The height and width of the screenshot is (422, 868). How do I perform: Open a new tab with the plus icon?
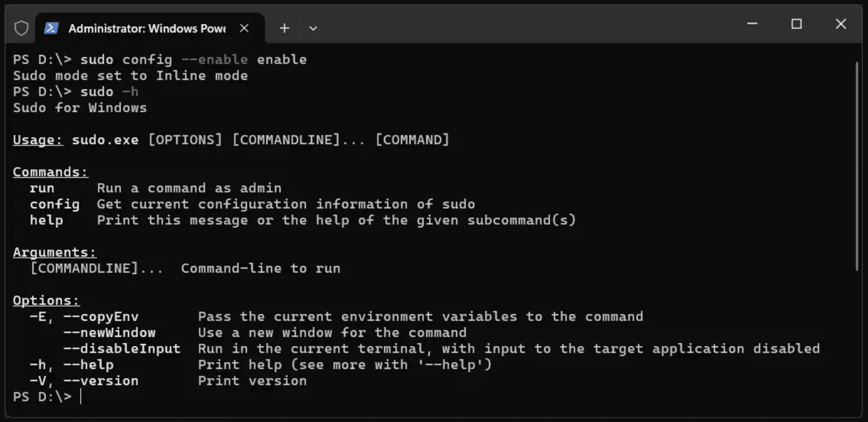(x=284, y=28)
